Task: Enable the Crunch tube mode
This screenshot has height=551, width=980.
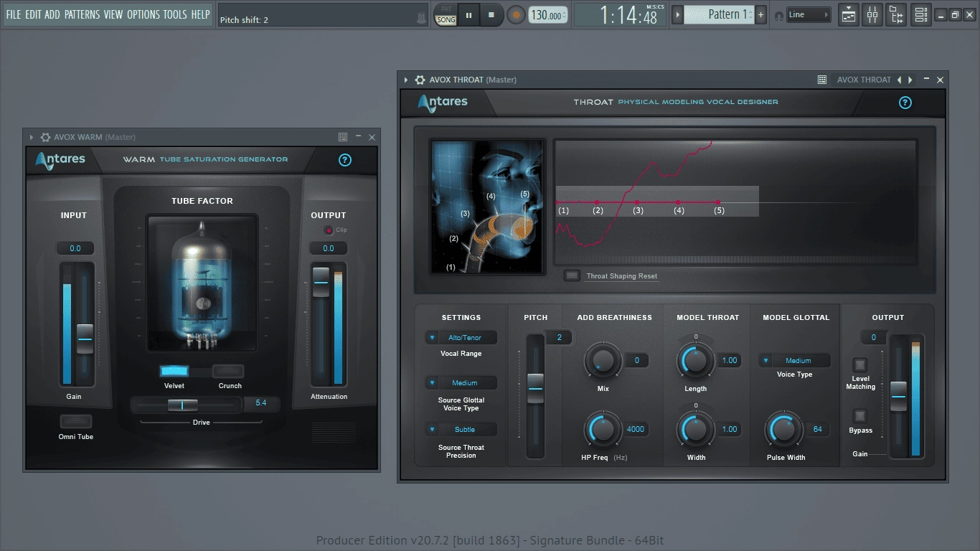Action: click(229, 371)
